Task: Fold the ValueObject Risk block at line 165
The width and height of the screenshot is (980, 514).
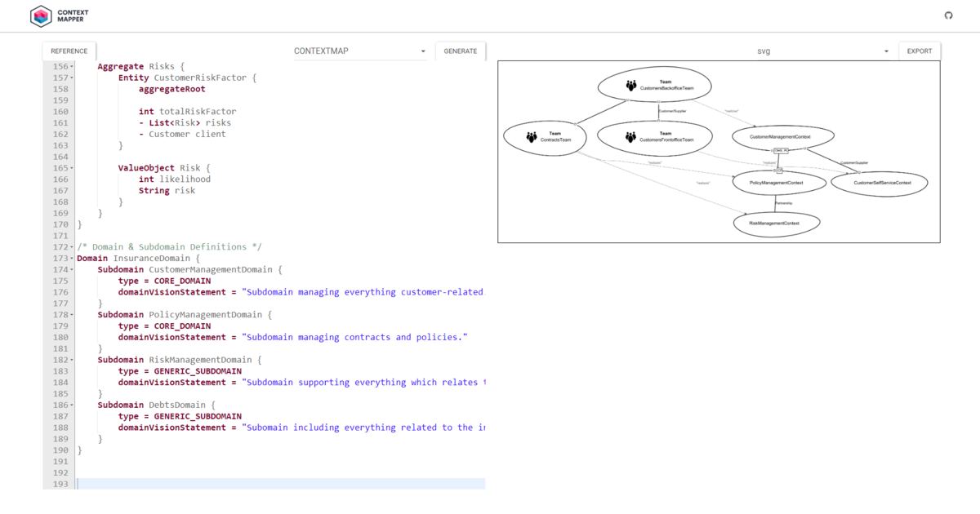Action: pyautogui.click(x=72, y=168)
